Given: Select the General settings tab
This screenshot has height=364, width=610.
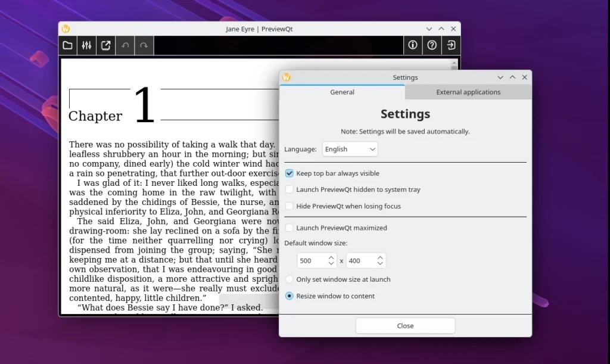Looking at the screenshot, I should [342, 92].
